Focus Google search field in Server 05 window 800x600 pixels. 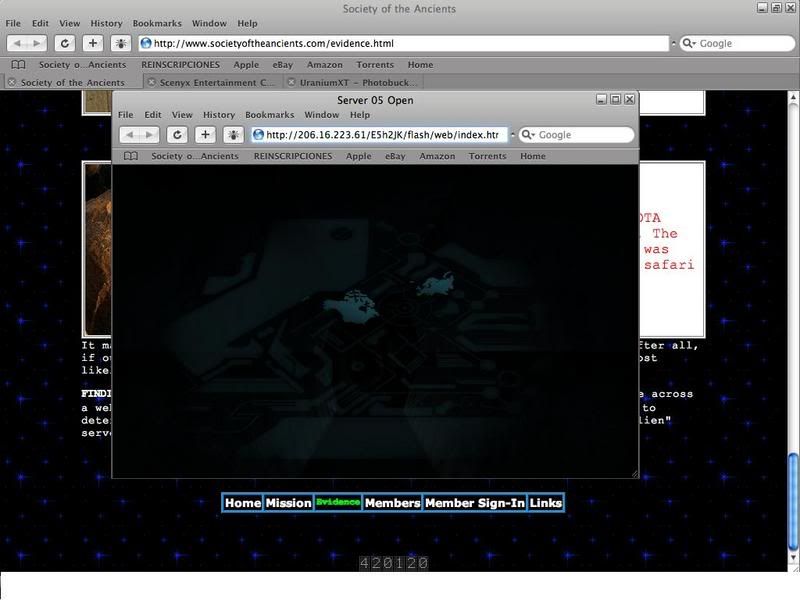pos(577,135)
